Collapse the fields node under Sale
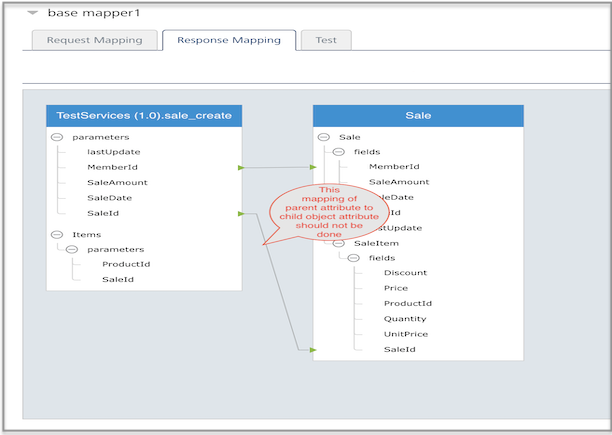 pyautogui.click(x=338, y=152)
